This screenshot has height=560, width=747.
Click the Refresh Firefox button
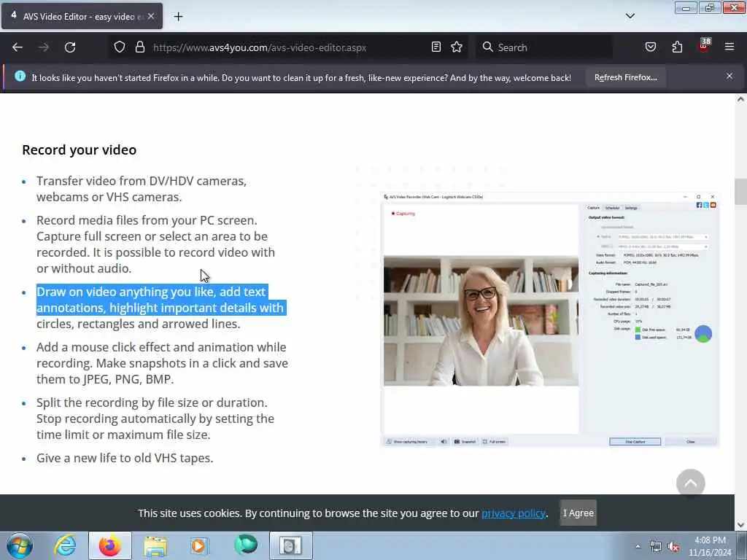[625, 77]
